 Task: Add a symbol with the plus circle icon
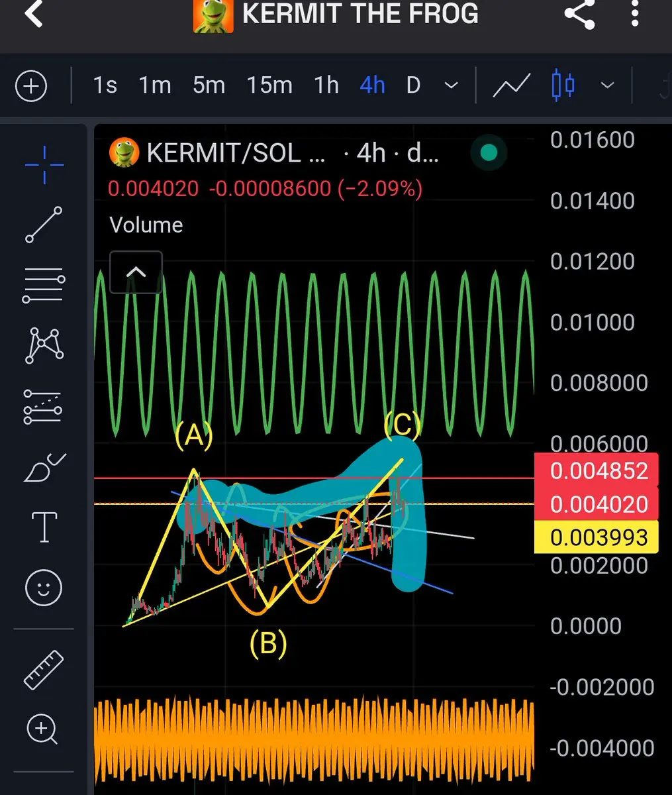pos(31,86)
